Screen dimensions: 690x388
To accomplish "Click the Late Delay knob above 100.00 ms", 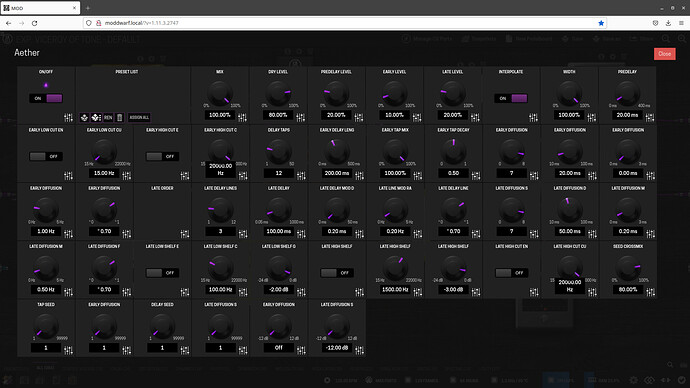I will pyautogui.click(x=279, y=210).
